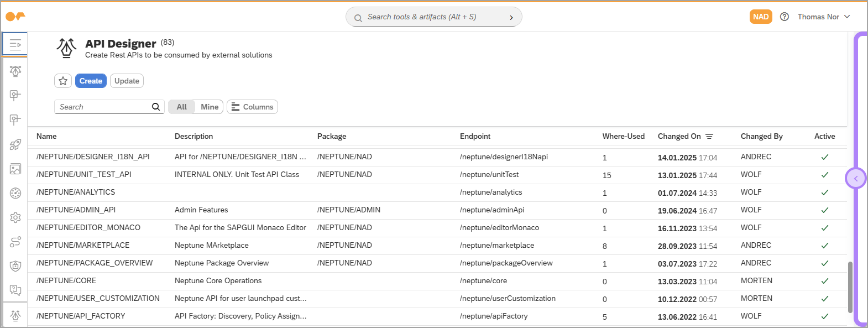This screenshot has width=868, height=328.
Task: Sort by the Name column header
Action: (x=46, y=136)
